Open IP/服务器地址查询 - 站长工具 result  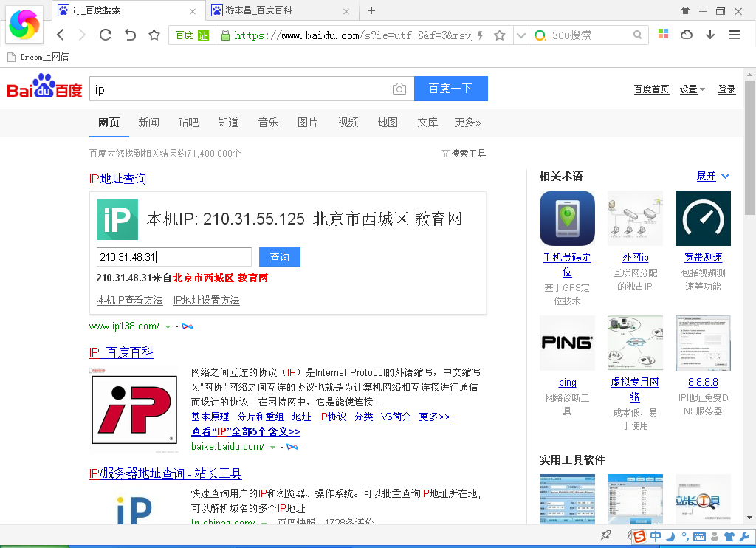click(165, 473)
